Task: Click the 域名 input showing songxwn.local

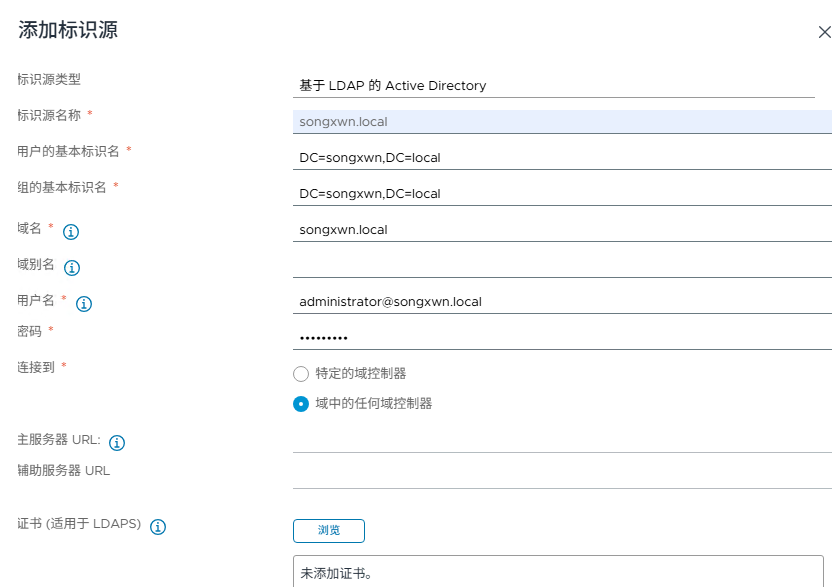Action: click(x=550, y=229)
